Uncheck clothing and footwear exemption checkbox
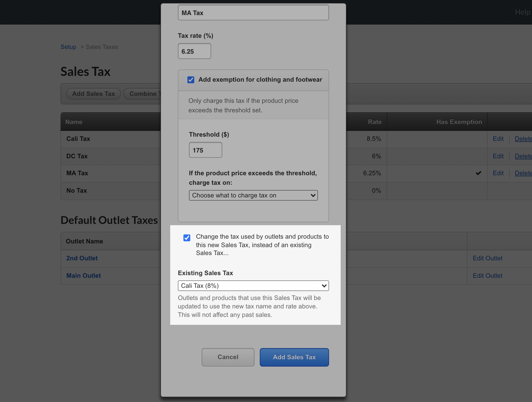532x402 pixels. tap(191, 80)
